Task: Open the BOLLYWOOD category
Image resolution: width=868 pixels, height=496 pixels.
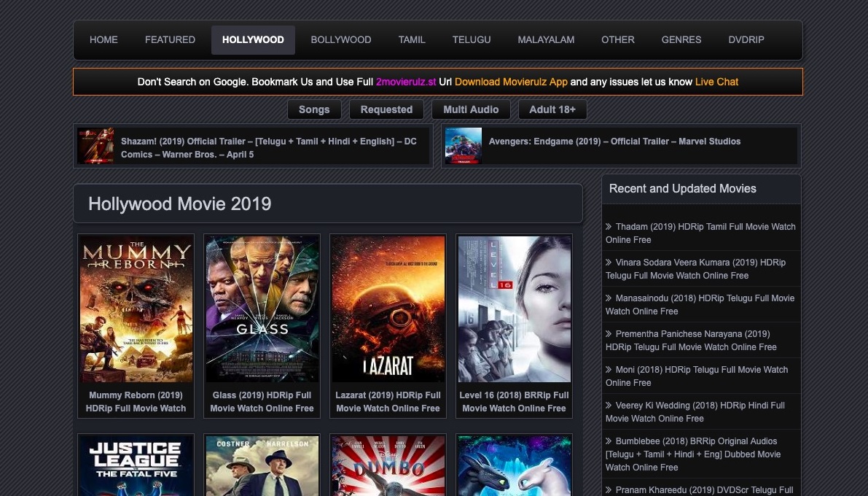Action: pyautogui.click(x=341, y=40)
